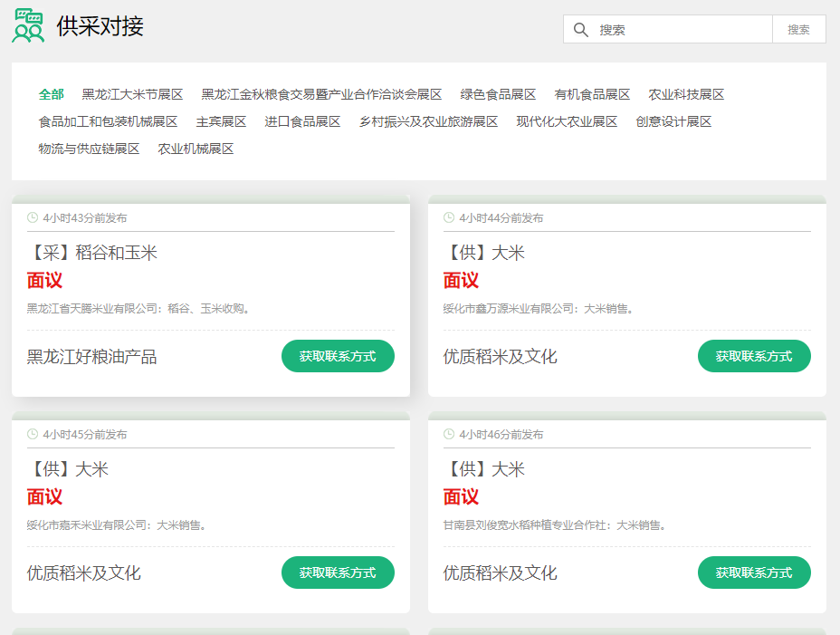Show 农业机械展区 listings
Screen dimensions: 840x635
pyautogui.click(x=196, y=149)
